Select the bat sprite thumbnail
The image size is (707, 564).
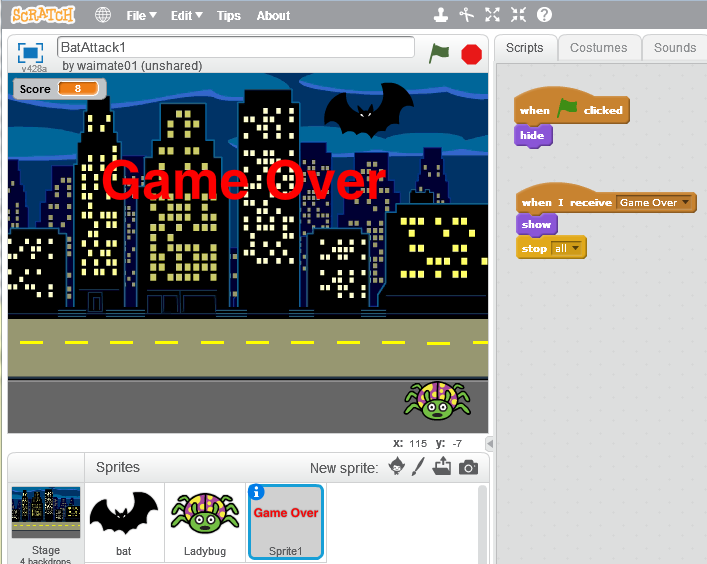124,518
